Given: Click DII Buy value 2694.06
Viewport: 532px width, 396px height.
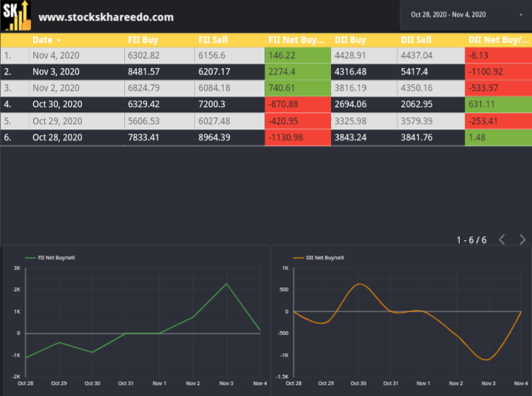Looking at the screenshot, I should tap(350, 104).
